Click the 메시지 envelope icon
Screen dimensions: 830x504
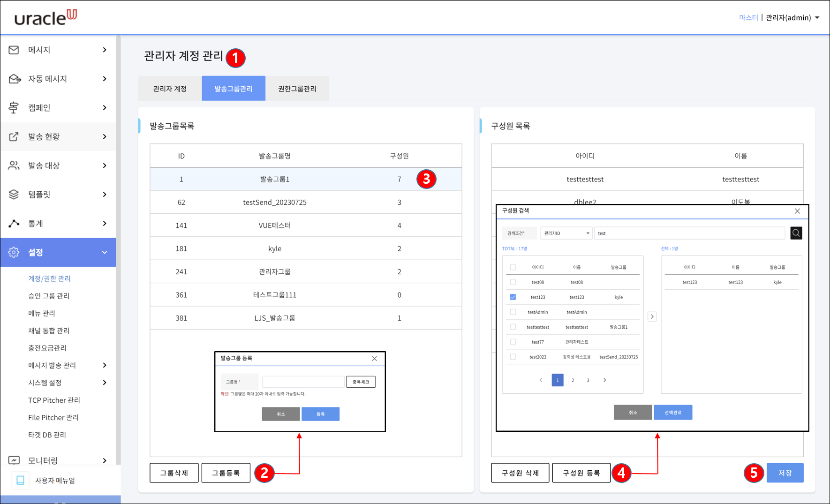(x=14, y=50)
